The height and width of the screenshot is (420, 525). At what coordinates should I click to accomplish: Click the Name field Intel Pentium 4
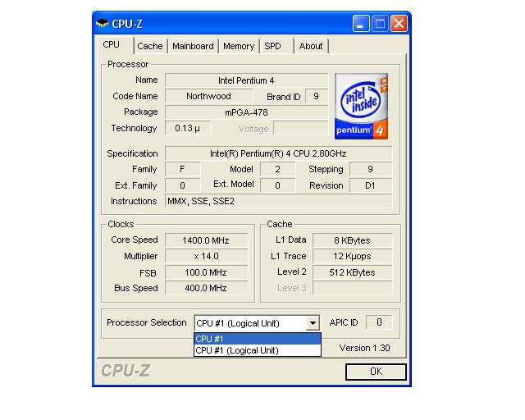pos(246,80)
